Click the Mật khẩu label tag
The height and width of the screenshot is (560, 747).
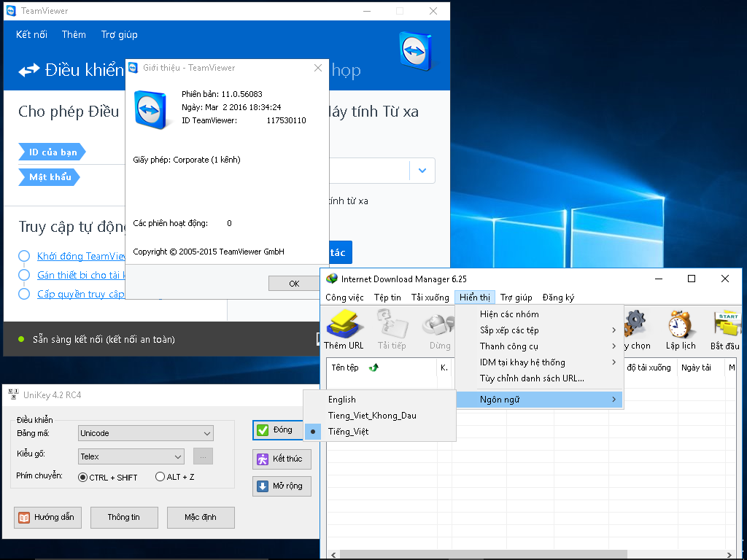tap(49, 177)
